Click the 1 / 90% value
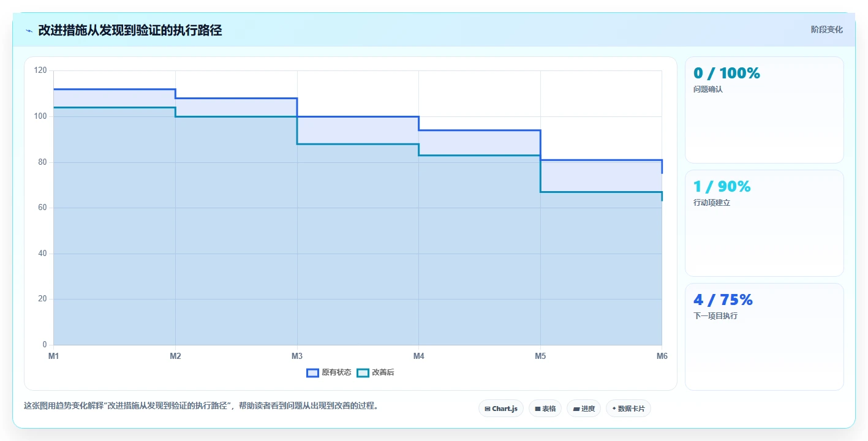The height and width of the screenshot is (441, 868). pyautogui.click(x=722, y=186)
